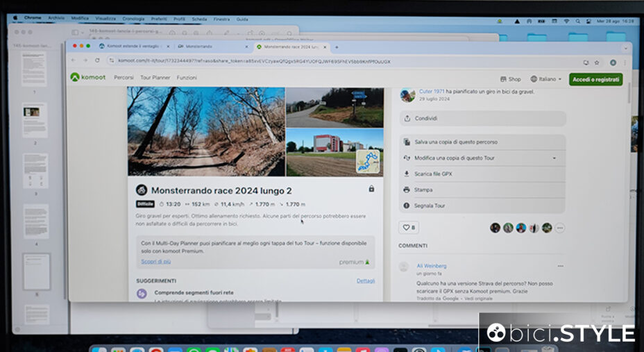
Task: Open Percorsi in komoot navigation
Action: (124, 77)
